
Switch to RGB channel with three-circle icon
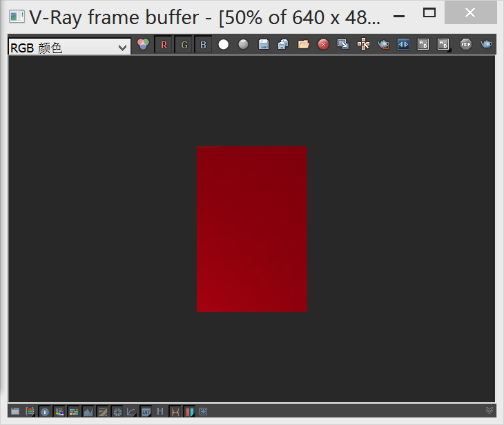point(144,44)
